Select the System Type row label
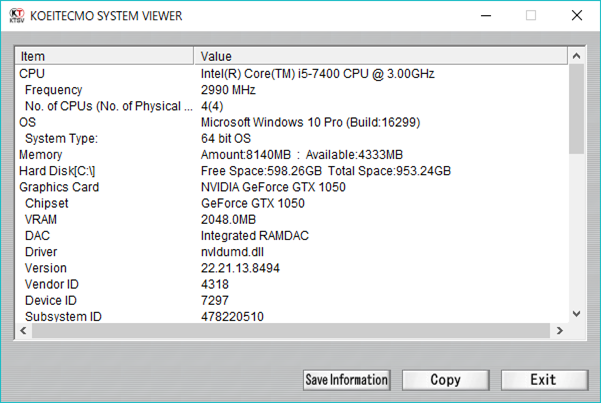 tap(61, 138)
